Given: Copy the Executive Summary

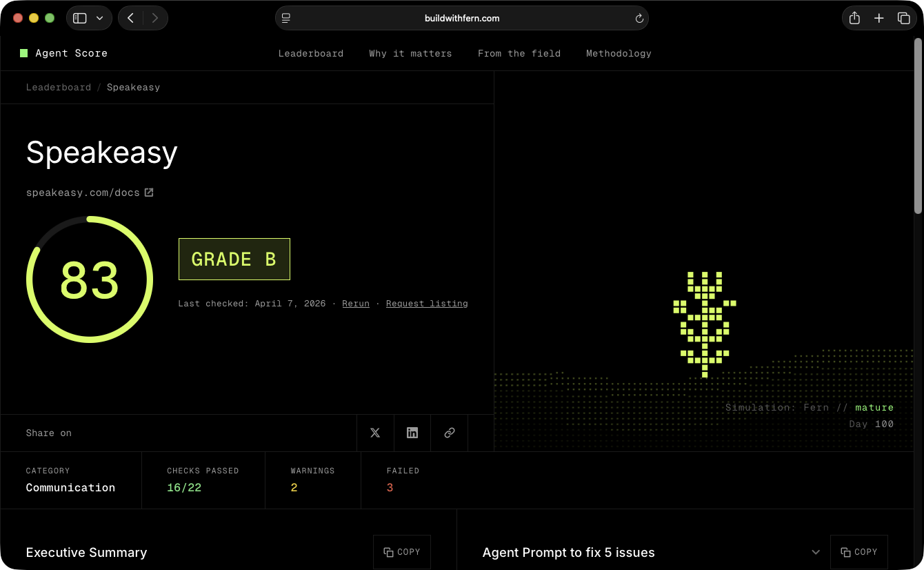Looking at the screenshot, I should click(x=402, y=552).
